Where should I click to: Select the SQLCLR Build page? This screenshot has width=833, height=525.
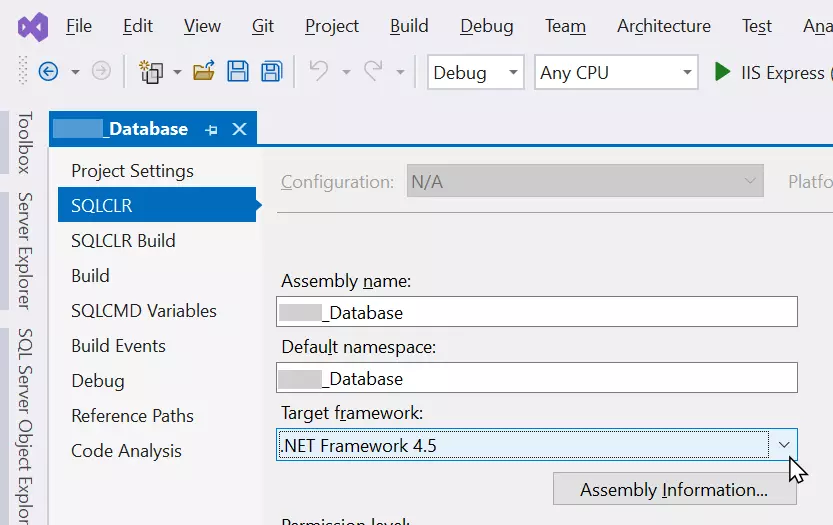[x=123, y=241]
